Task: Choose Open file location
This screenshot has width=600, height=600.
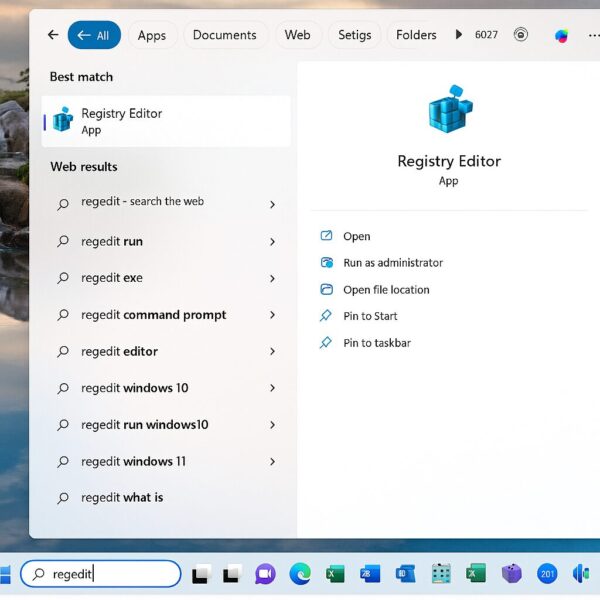Action: (x=386, y=290)
